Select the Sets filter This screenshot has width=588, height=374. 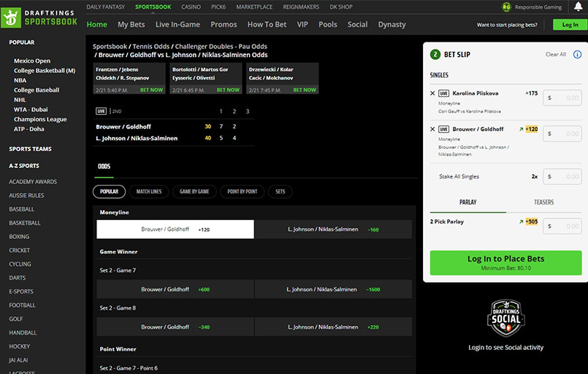(280, 191)
